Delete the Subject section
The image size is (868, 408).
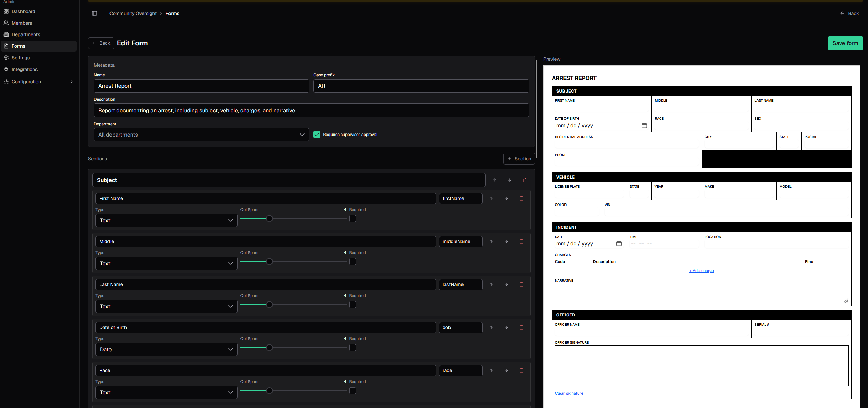(x=525, y=180)
